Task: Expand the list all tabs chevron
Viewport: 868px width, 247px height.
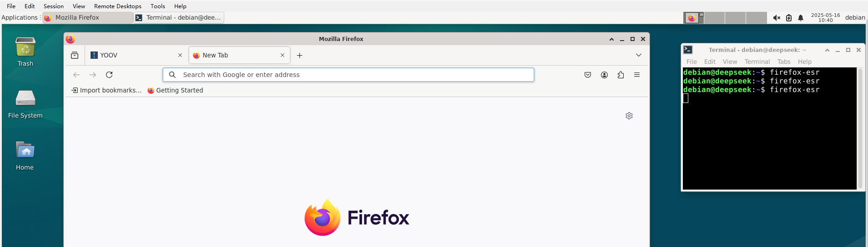Action: tap(639, 55)
